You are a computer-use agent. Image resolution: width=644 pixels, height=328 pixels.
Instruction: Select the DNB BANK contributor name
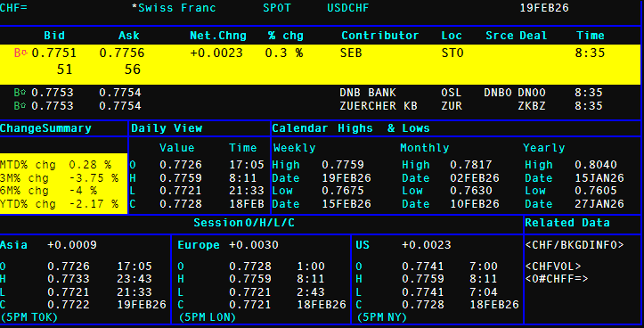pyautogui.click(x=368, y=93)
